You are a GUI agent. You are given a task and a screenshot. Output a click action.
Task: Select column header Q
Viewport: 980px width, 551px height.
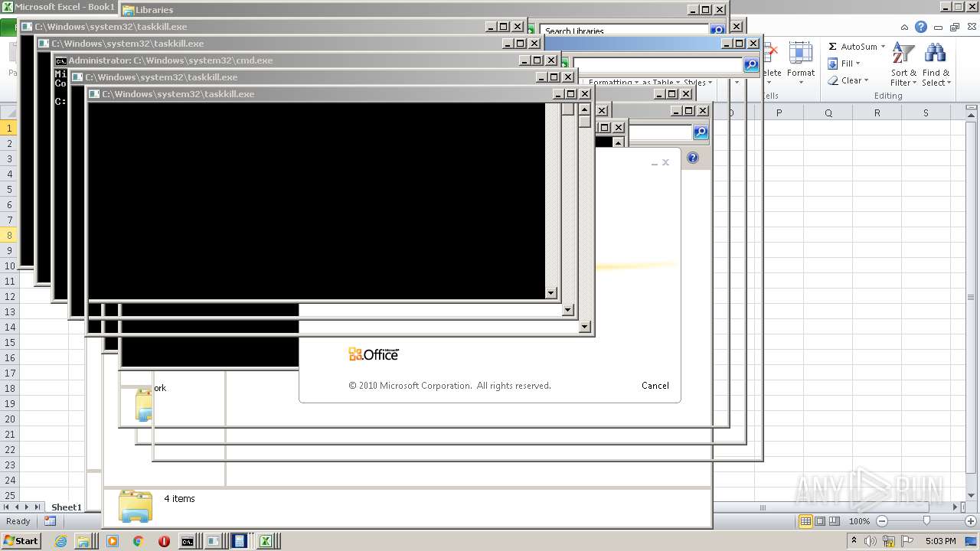[x=828, y=112]
